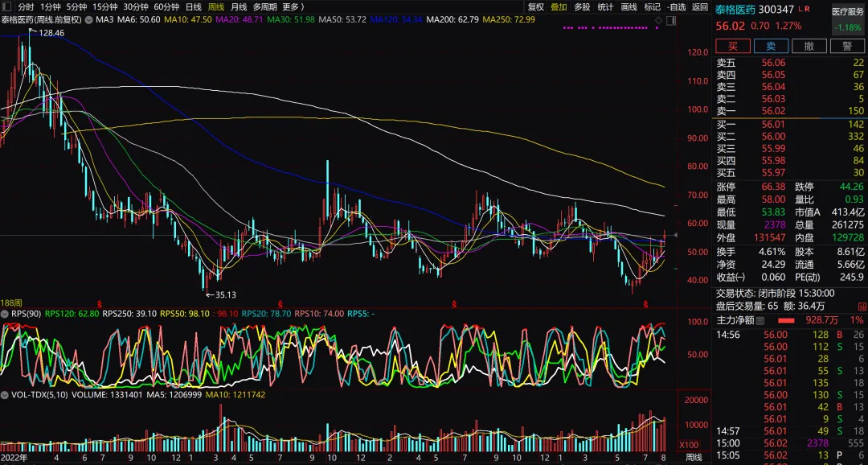Open the 标记 mark menu
The height and width of the screenshot is (465, 868).
click(652, 7)
